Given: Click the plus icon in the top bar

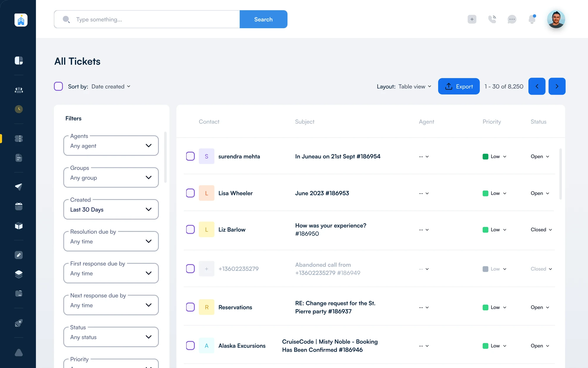Looking at the screenshot, I should [472, 19].
